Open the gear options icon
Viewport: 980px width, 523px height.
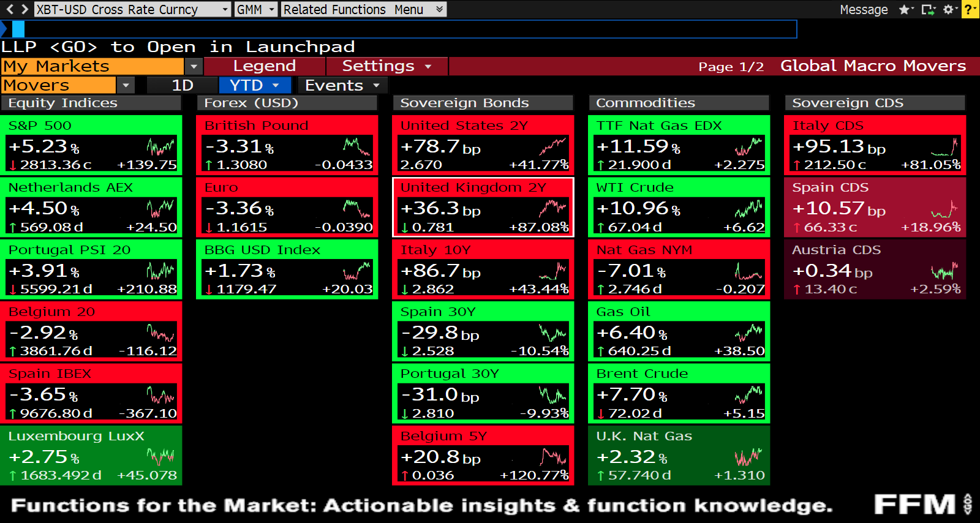coord(949,9)
